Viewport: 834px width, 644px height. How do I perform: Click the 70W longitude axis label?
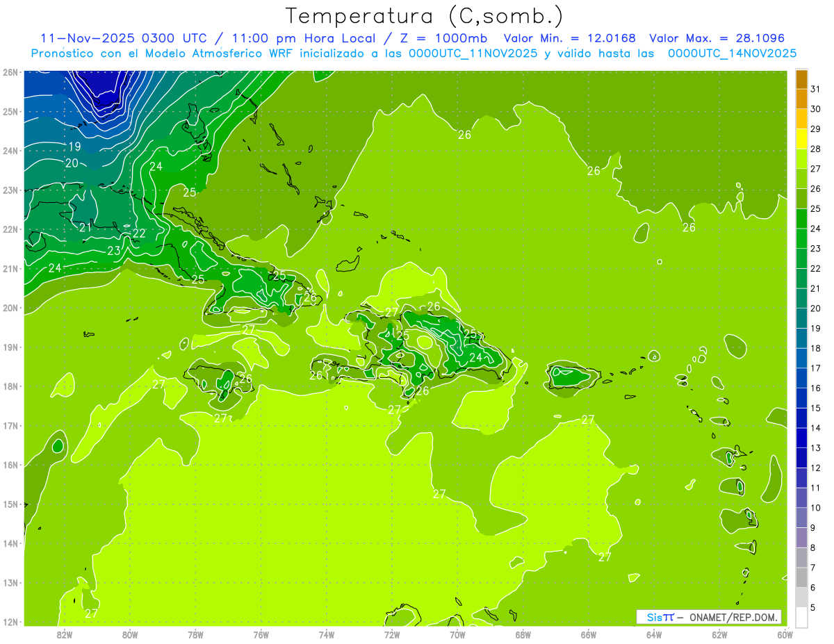[457, 634]
